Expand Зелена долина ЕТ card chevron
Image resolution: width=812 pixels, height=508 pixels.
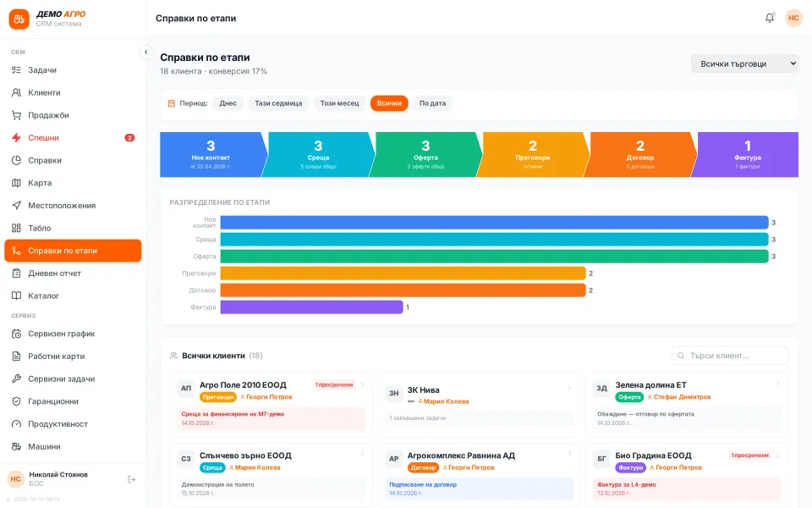pyautogui.click(x=778, y=383)
